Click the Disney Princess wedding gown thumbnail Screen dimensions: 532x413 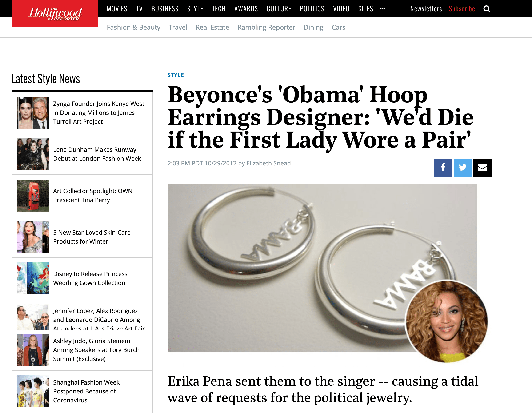click(x=33, y=278)
